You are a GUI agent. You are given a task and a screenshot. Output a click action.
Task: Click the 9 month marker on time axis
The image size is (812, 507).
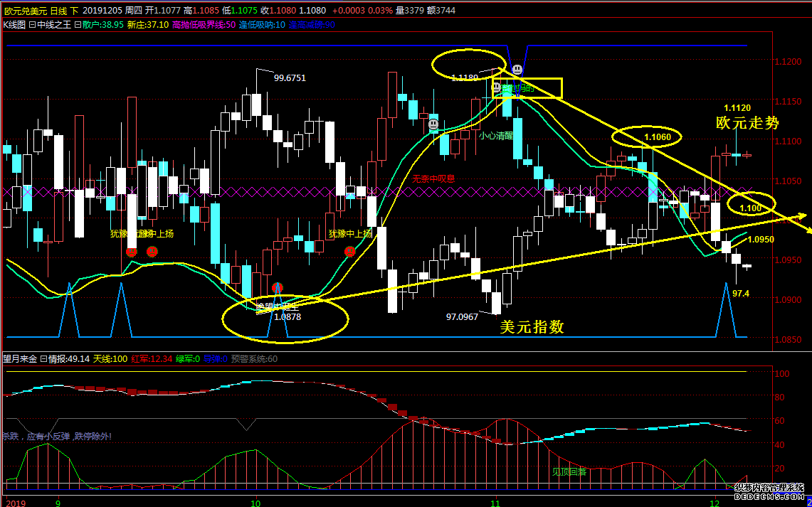pos(58,502)
